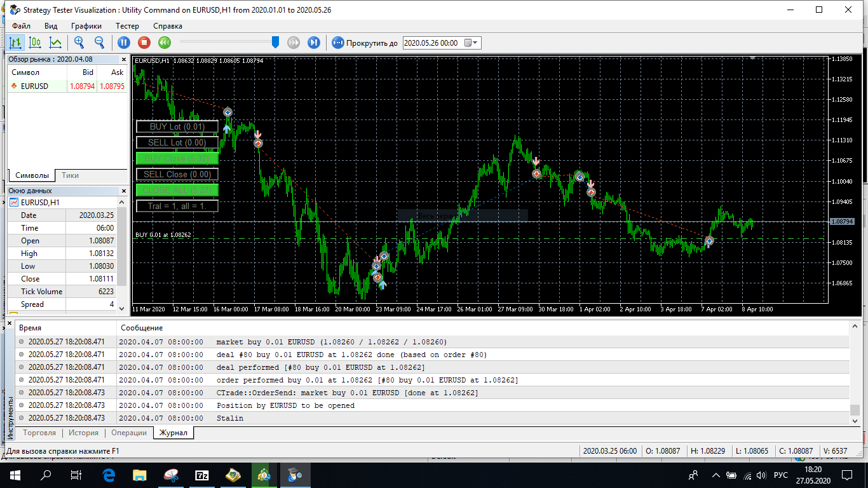Switch to the История tab
The width and height of the screenshot is (868, 488).
[83, 431]
